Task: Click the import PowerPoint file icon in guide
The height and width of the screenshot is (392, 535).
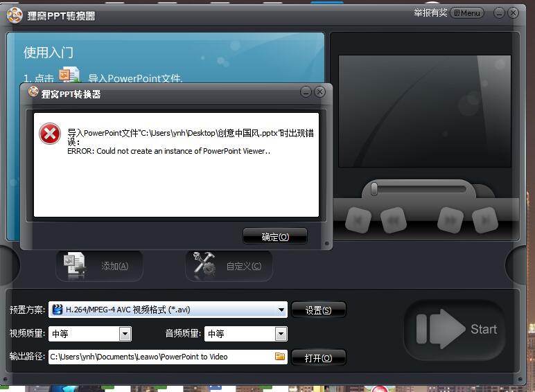Action: [x=69, y=75]
